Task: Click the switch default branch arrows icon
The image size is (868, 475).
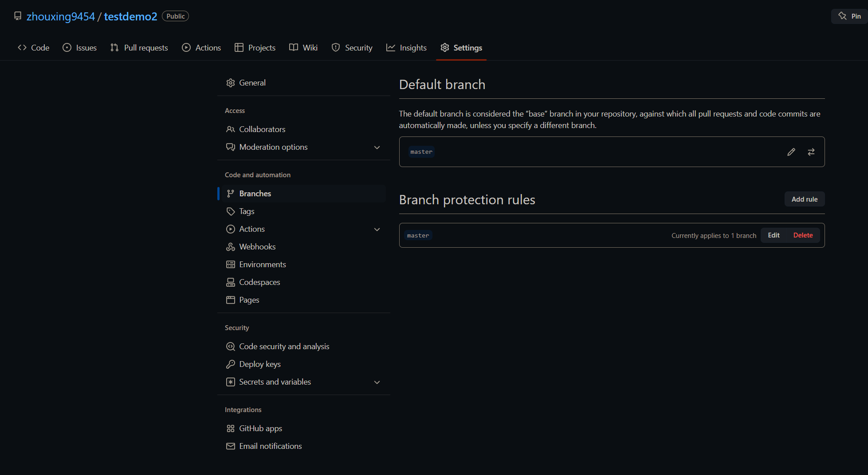Action: [811, 152]
